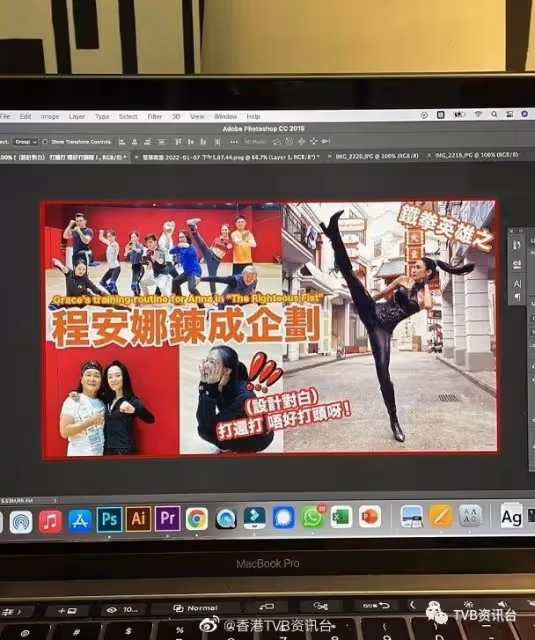Open Google Chrome from the Dock
Viewport: 535px width, 640px height.
click(197, 519)
